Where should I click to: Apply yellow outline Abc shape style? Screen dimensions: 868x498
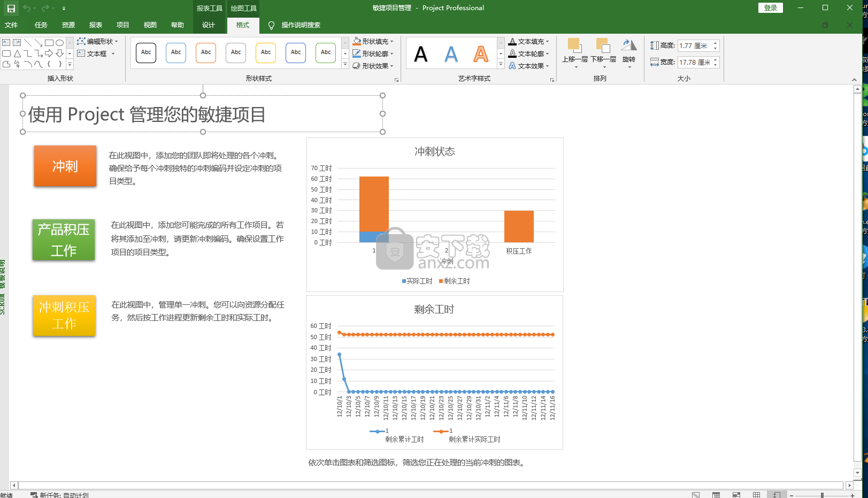(x=266, y=52)
